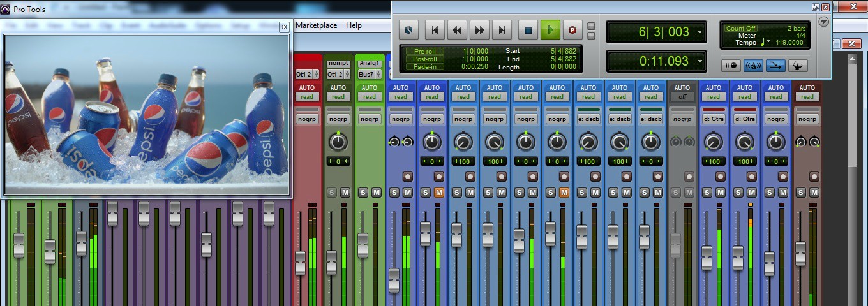Open the Help menu
This screenshot has height=306, width=868.
coord(354,25)
